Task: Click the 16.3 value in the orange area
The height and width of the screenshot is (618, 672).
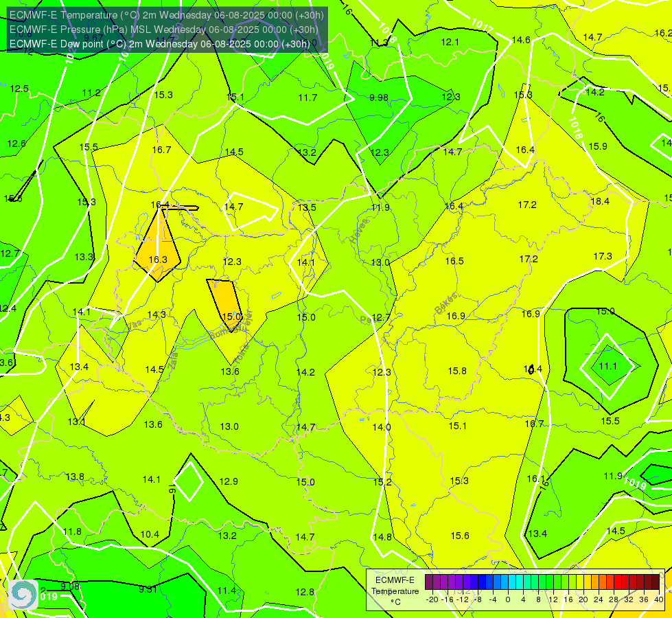Action: (158, 260)
